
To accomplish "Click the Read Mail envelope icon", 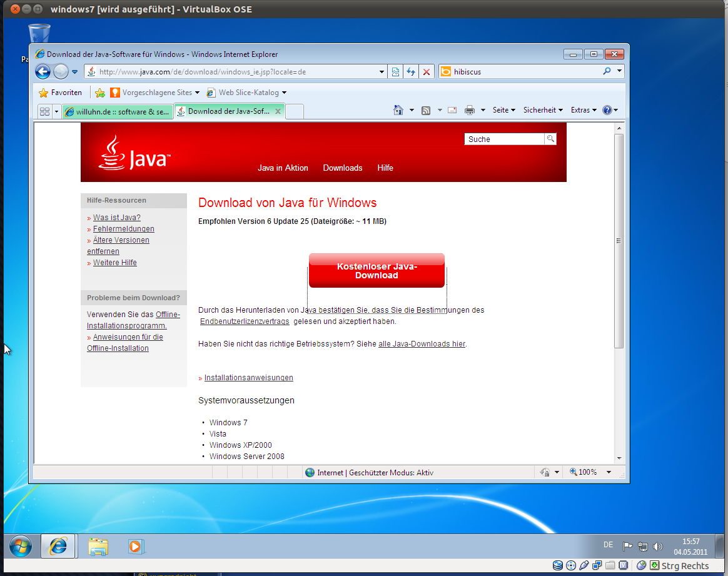I will tap(452, 110).
